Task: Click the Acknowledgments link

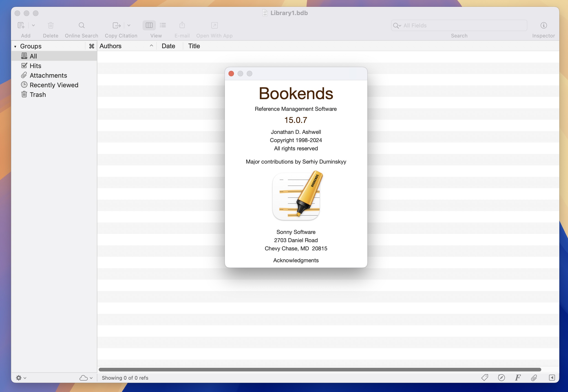Action: pyautogui.click(x=296, y=260)
